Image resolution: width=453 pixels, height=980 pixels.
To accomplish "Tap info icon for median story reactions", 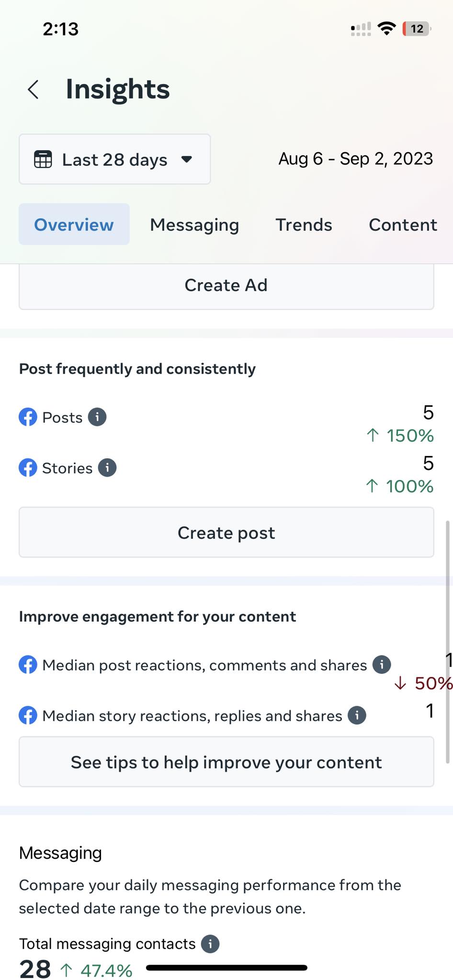I will click(357, 715).
